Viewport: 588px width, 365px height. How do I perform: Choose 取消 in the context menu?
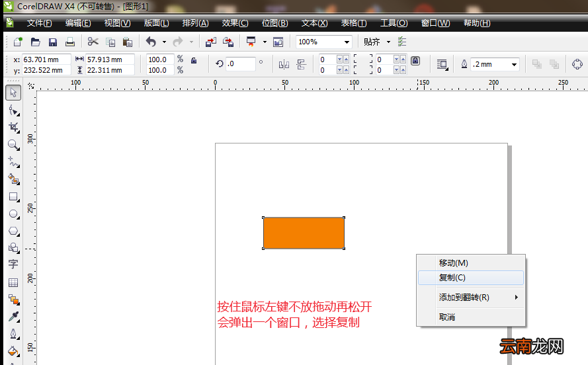click(x=471, y=317)
